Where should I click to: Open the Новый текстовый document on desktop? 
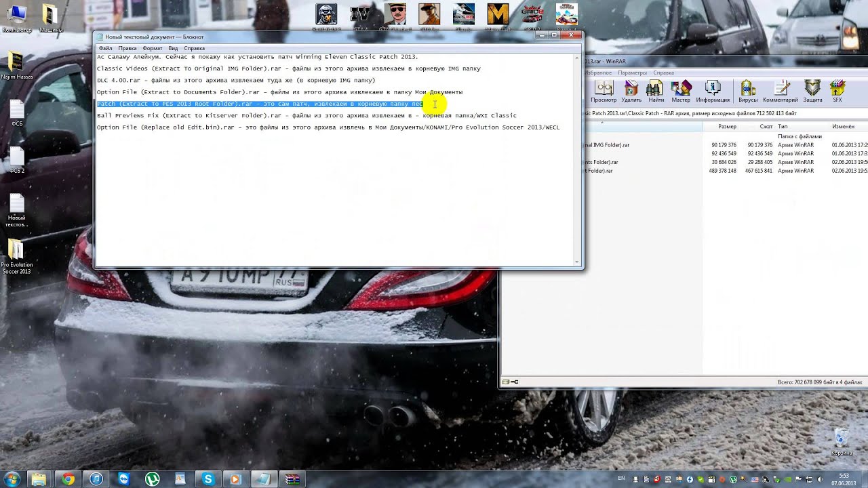click(x=16, y=211)
